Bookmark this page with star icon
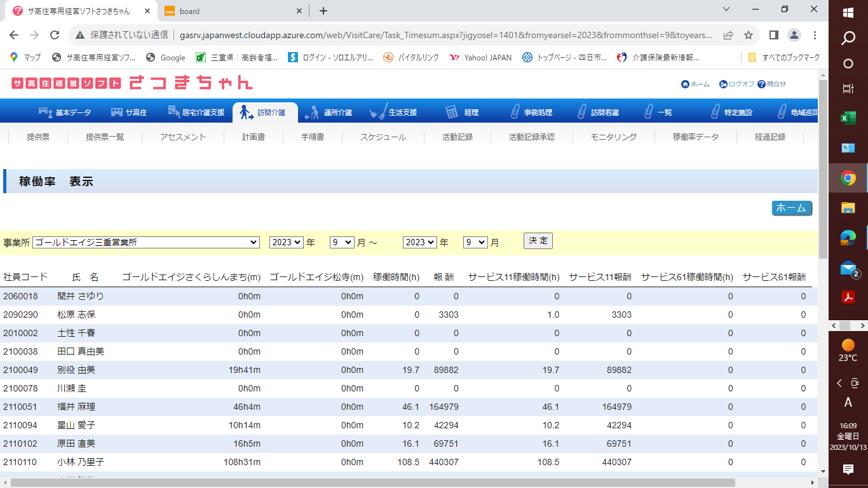868x488 pixels. tap(749, 35)
